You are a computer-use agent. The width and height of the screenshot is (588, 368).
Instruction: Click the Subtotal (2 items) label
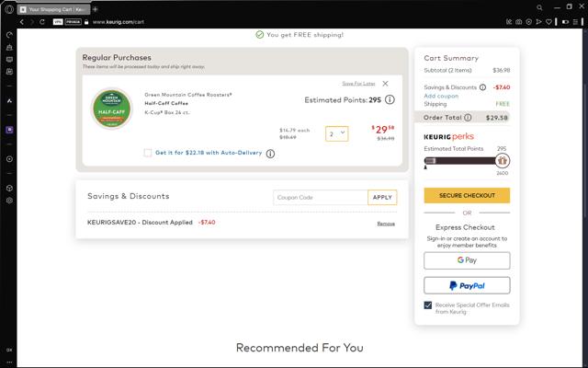[x=447, y=70]
